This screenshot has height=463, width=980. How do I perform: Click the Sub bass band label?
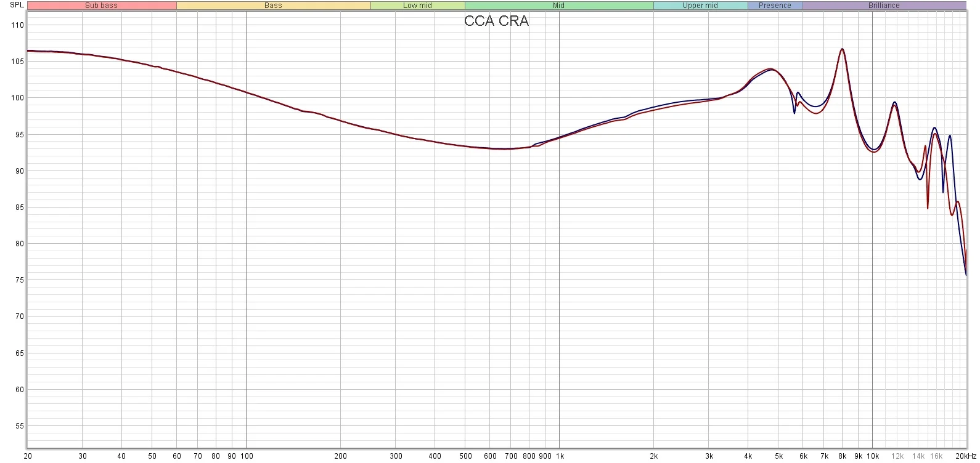[102, 6]
